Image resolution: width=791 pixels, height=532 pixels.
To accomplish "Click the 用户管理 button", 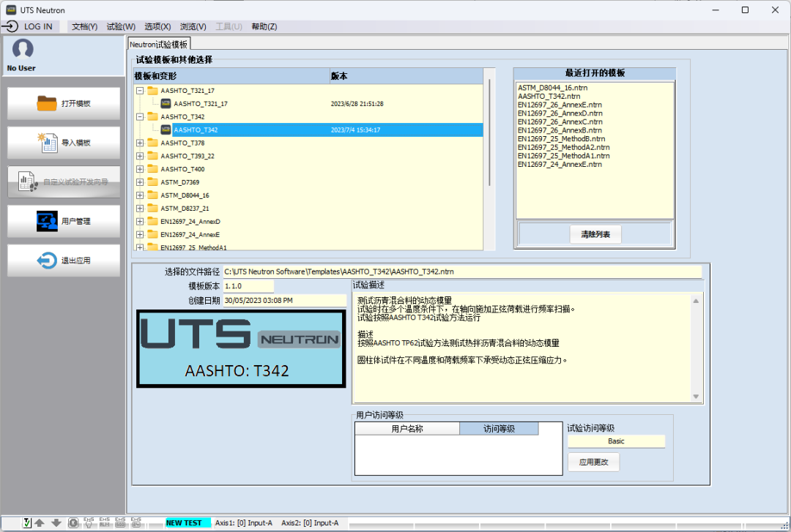I will 64,221.
